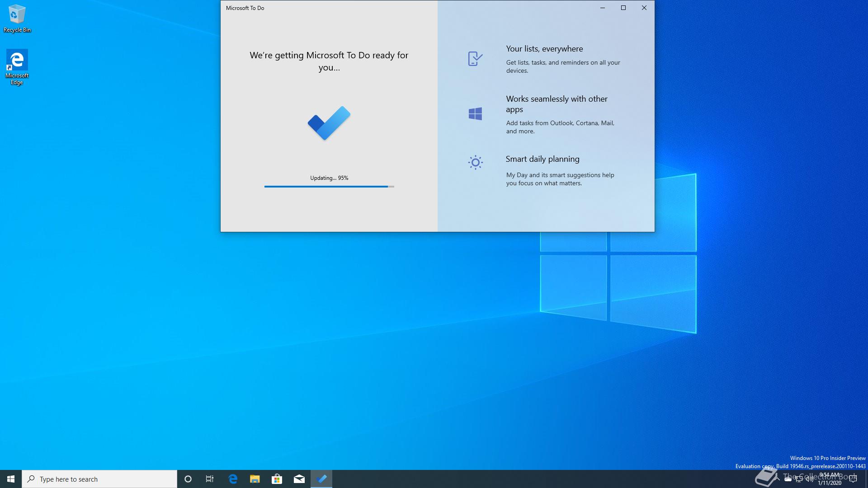Click the Microsoft To Do taskbar button
This screenshot has width=868, height=488.
[x=321, y=479]
